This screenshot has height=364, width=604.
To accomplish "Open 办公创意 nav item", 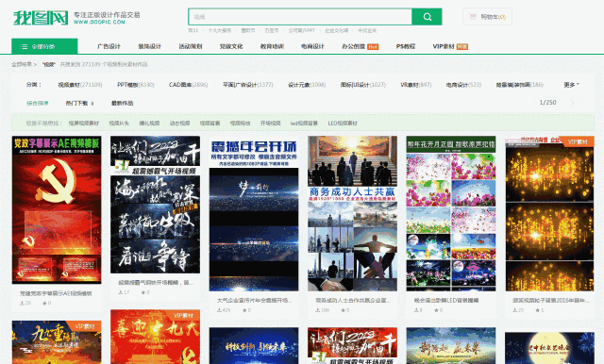I will click(x=354, y=46).
